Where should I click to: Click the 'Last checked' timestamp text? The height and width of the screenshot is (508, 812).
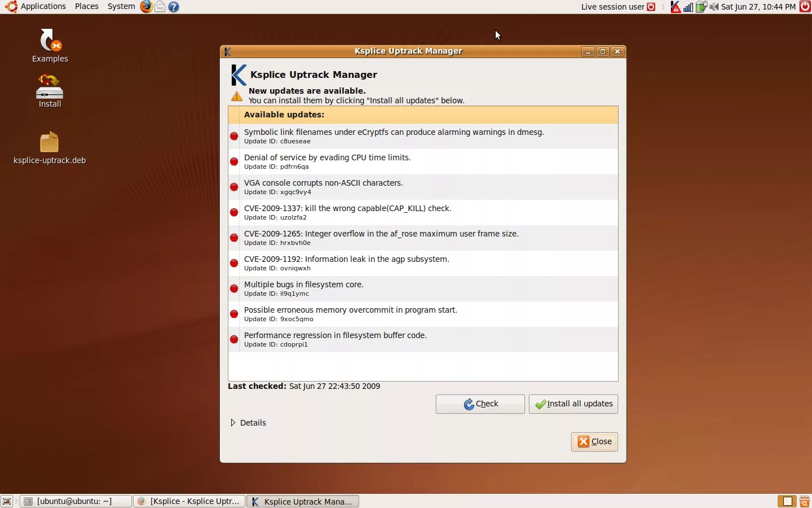[304, 387]
